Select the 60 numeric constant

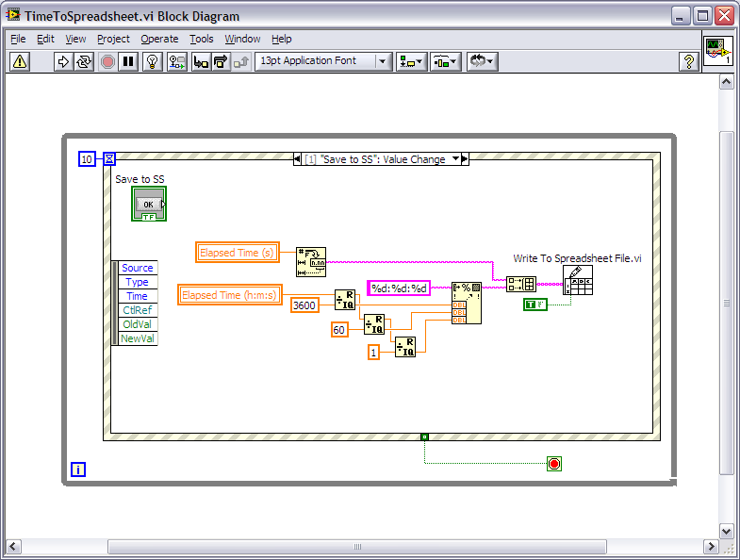point(339,330)
